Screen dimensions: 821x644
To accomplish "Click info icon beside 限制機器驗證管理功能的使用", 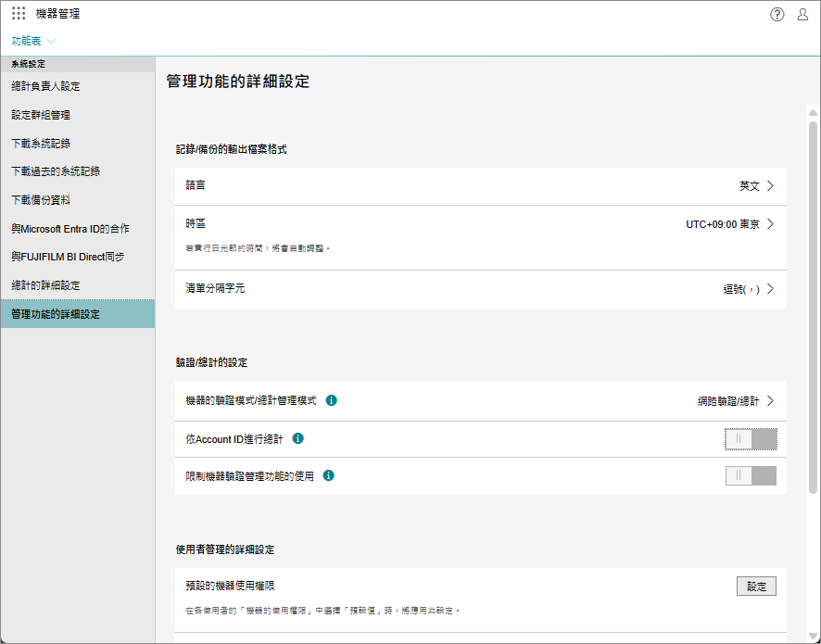I will [x=328, y=475].
